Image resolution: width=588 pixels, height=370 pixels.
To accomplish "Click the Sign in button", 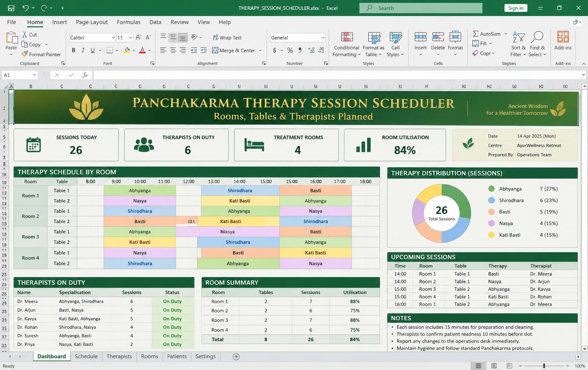I will point(516,8).
